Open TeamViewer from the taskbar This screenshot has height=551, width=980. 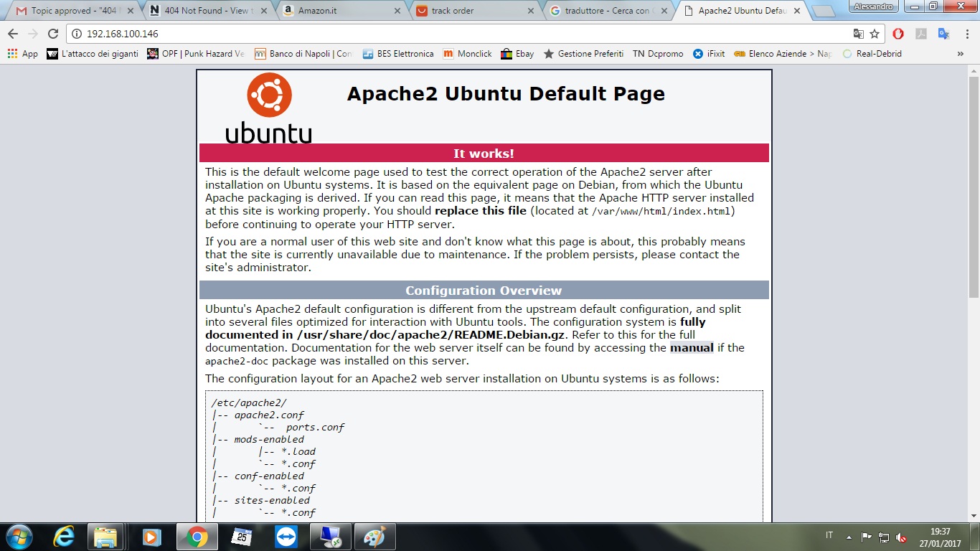point(286,537)
